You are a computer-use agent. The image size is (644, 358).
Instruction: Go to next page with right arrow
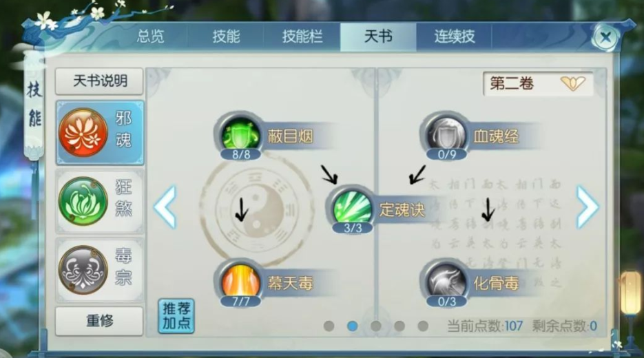(x=588, y=207)
